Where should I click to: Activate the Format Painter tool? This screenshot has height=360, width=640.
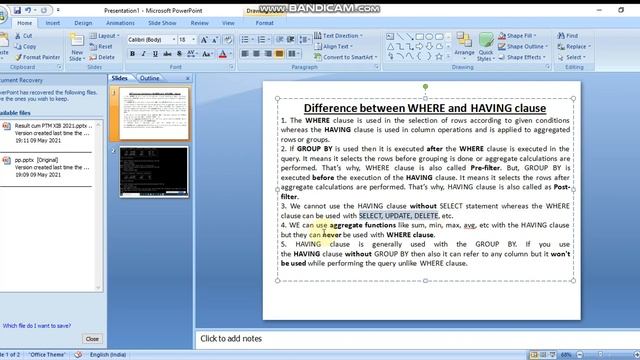coord(38,57)
